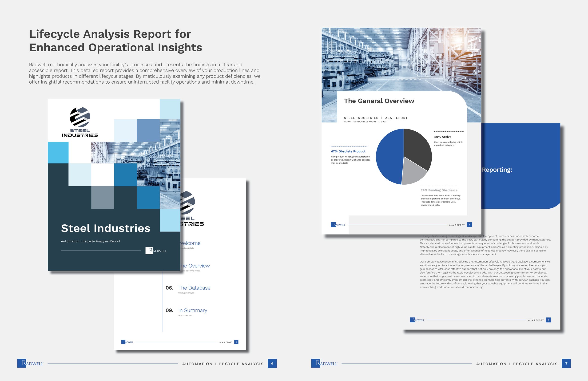Click the '24% Pending Obsolesce' label
The image size is (588, 381).
click(439, 190)
